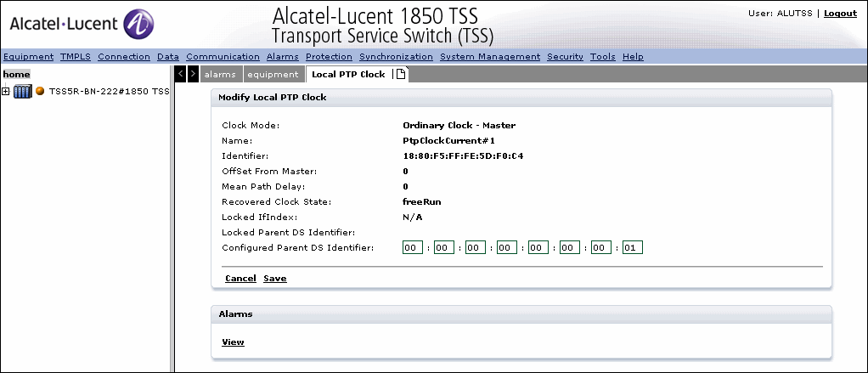Click the shelf equipment icon in tree

tap(23, 91)
